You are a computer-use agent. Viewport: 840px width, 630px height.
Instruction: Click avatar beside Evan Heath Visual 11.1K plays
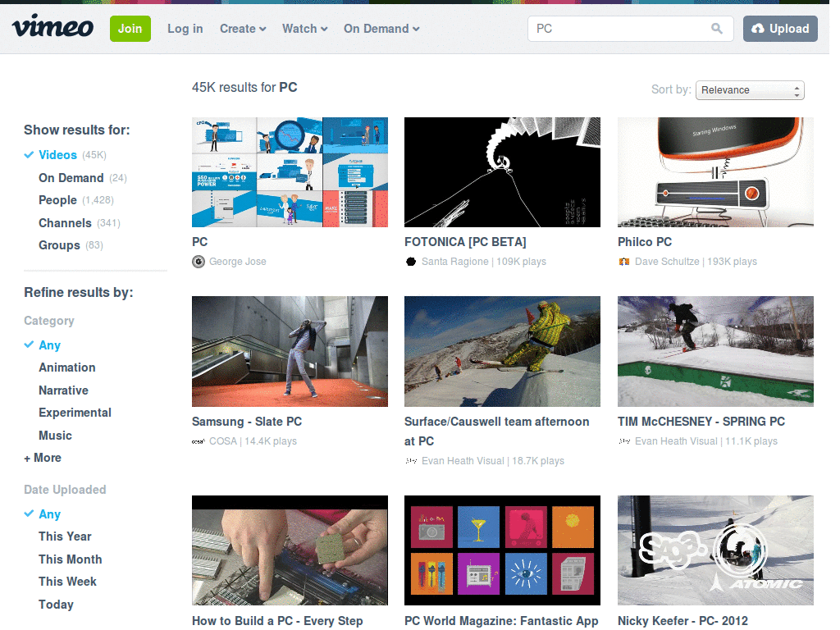point(624,441)
